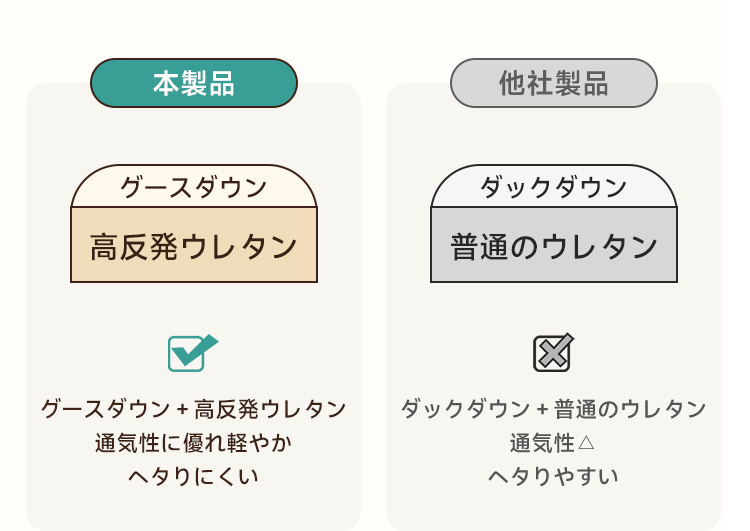Click the plus sign in the left description

coord(182,410)
